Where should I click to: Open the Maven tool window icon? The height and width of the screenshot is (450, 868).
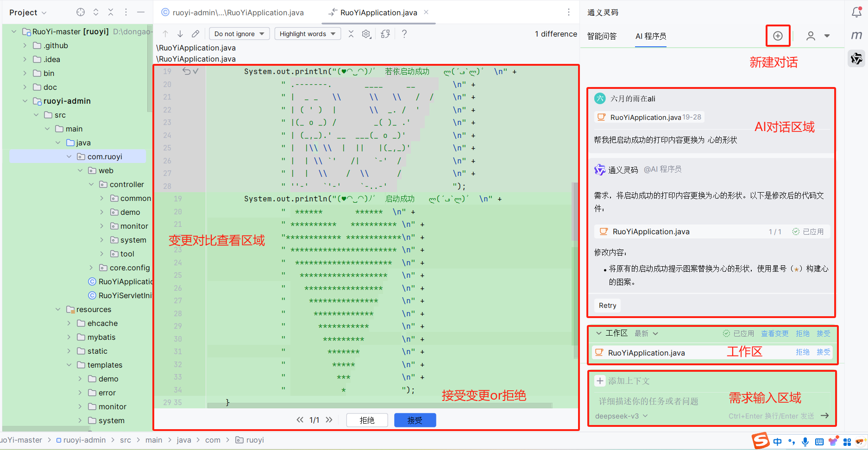(856, 35)
